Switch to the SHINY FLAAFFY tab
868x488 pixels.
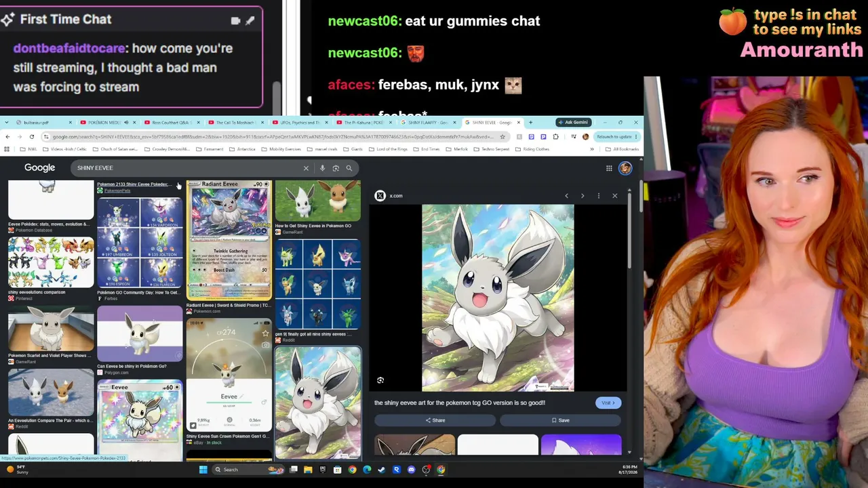(427, 123)
